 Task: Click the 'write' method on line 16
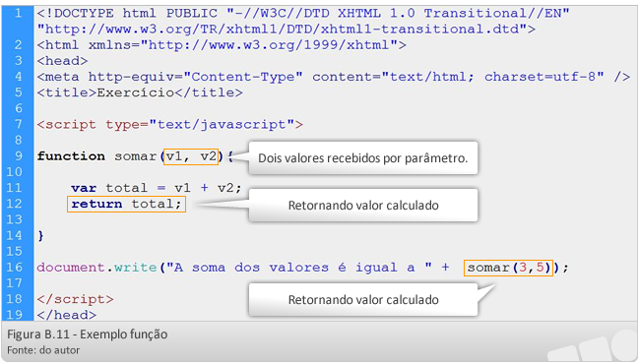136,268
